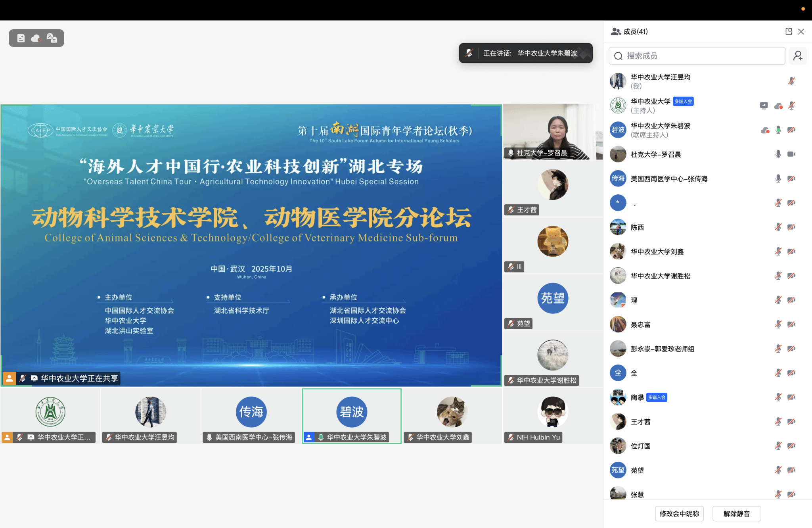Toggle camera for 陈西 in member list

791,227
